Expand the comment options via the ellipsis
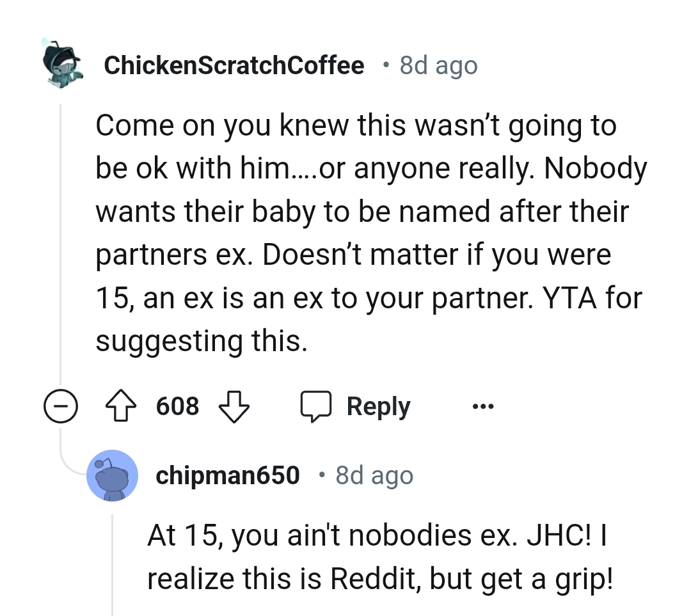Image resolution: width=691 pixels, height=616 pixels. (x=483, y=406)
